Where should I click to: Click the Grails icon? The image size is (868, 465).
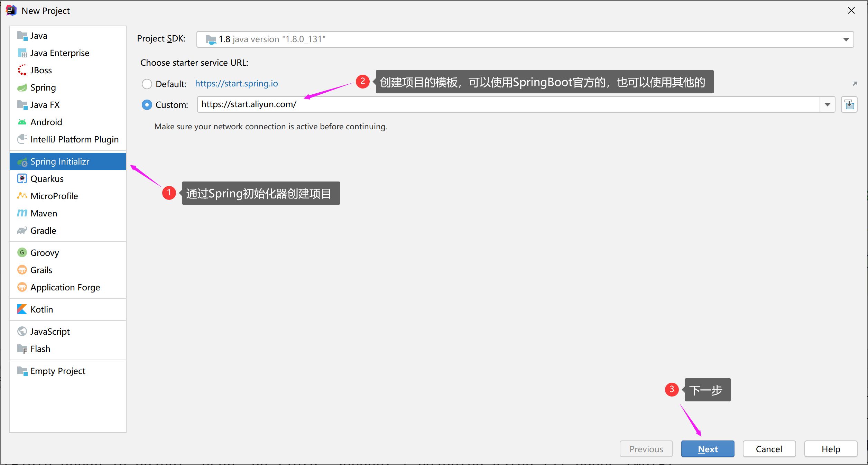tap(22, 270)
